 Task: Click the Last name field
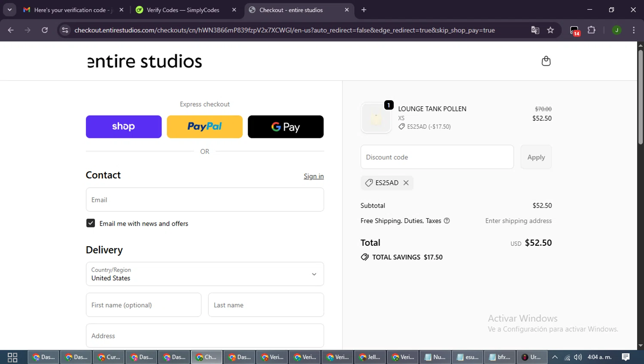click(x=266, y=305)
